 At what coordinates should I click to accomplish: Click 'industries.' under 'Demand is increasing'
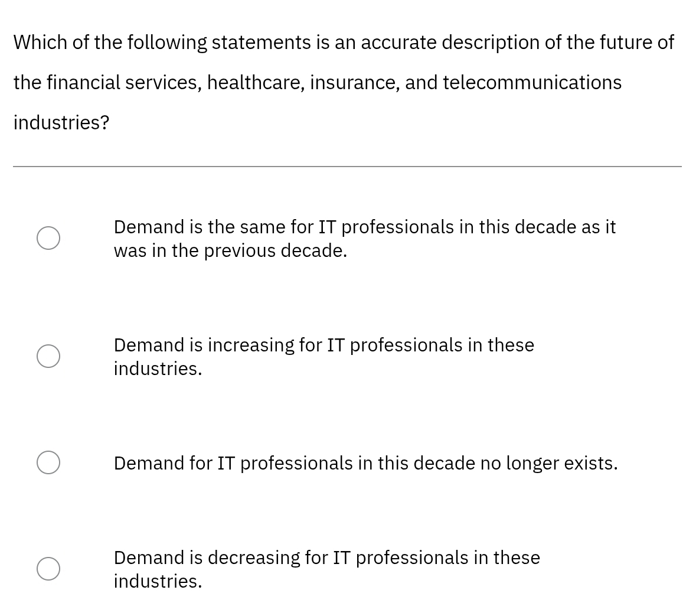[x=158, y=369]
